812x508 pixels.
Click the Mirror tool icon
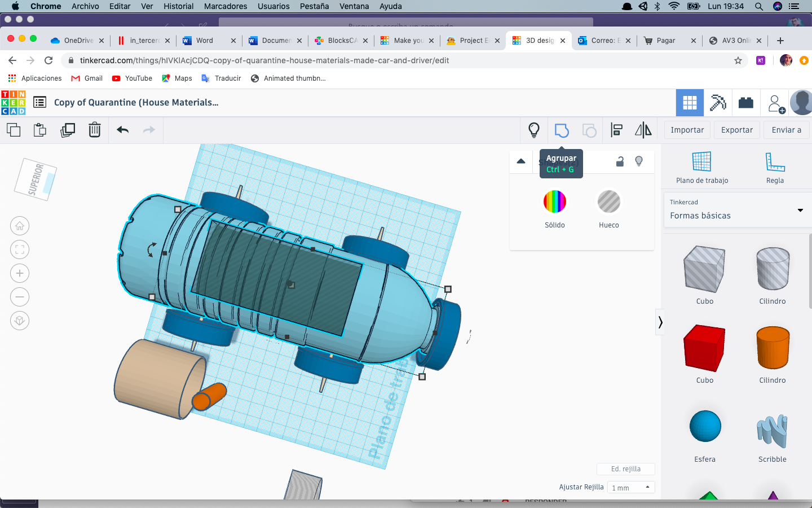[643, 130]
